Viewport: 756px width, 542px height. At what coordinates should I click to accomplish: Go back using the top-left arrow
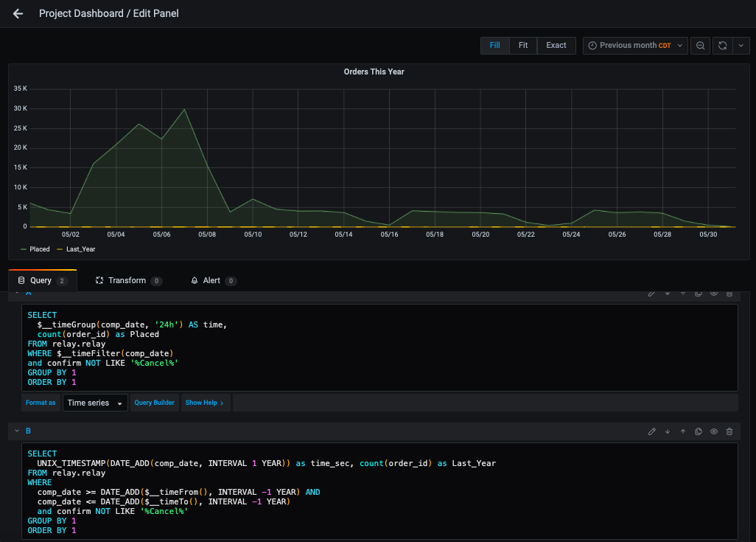pos(18,13)
